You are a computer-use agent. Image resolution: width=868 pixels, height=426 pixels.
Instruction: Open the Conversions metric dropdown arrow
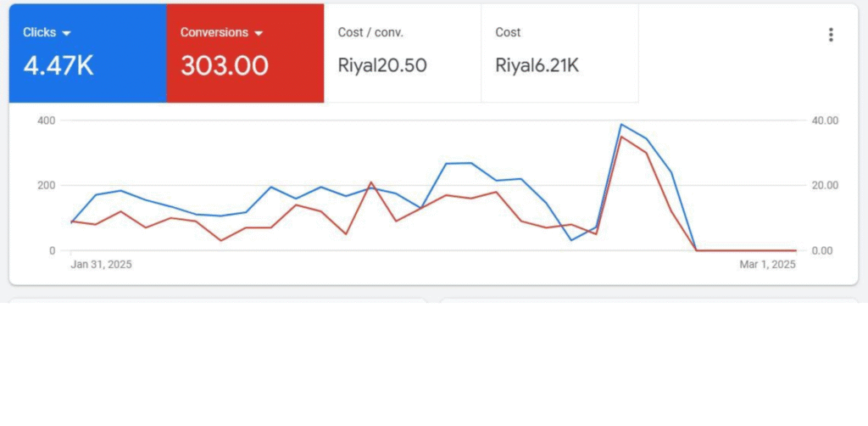(258, 33)
